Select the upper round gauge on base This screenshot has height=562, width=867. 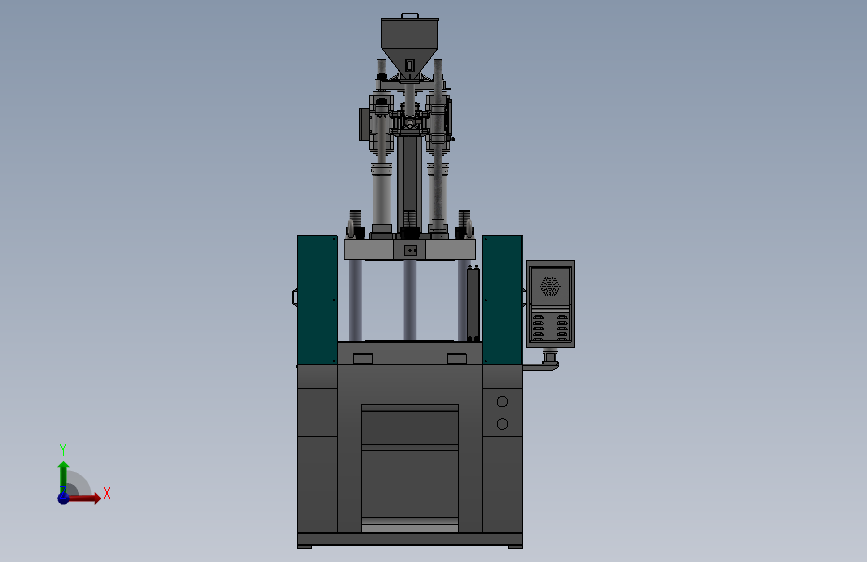pos(502,402)
